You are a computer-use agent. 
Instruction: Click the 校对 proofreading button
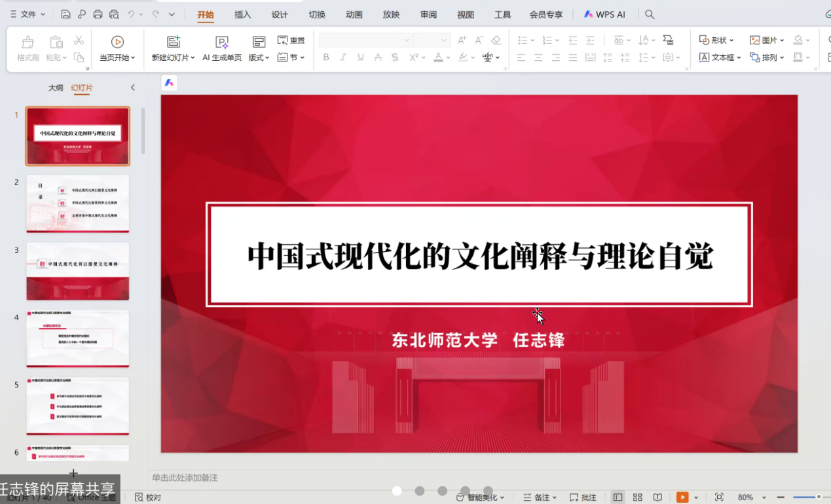(x=148, y=497)
